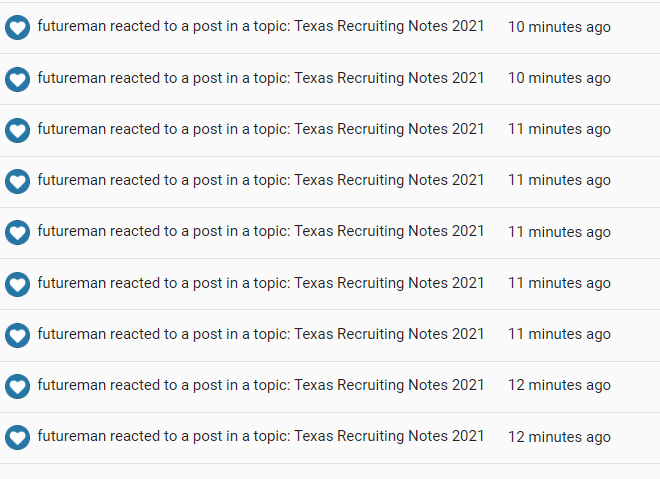The height and width of the screenshot is (479, 660).
Task: Click heart icon on fourth 11 minutes ago entry
Action: 17,284
